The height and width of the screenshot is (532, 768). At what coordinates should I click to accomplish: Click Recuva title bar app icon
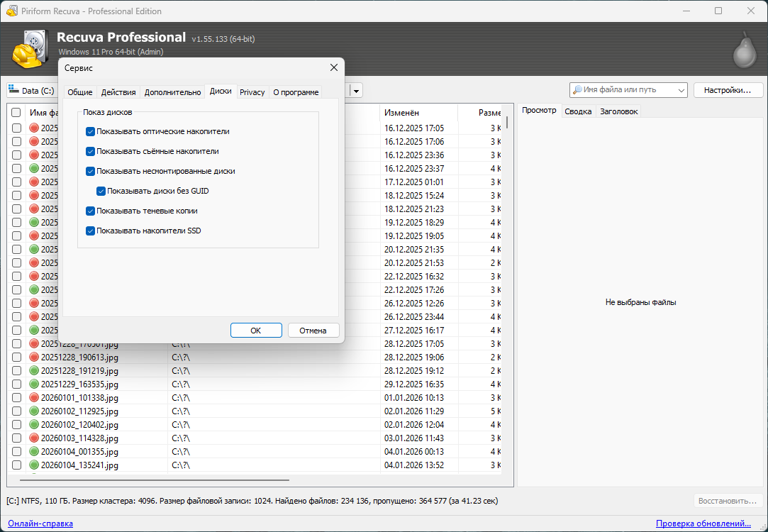point(12,11)
